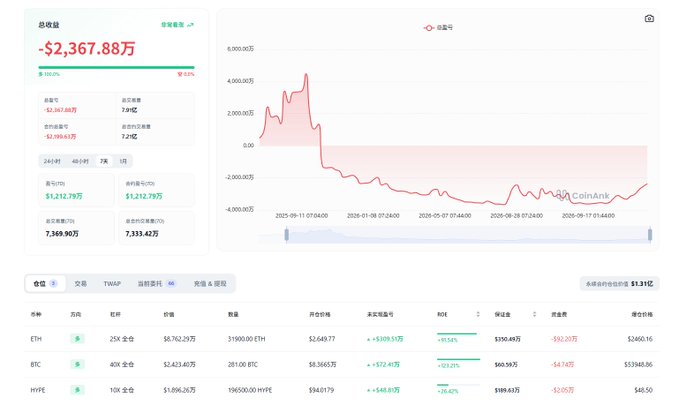Click the 31900.00 ETH quantity cell
Image resolution: width=679 pixels, height=413 pixels.
point(246,339)
